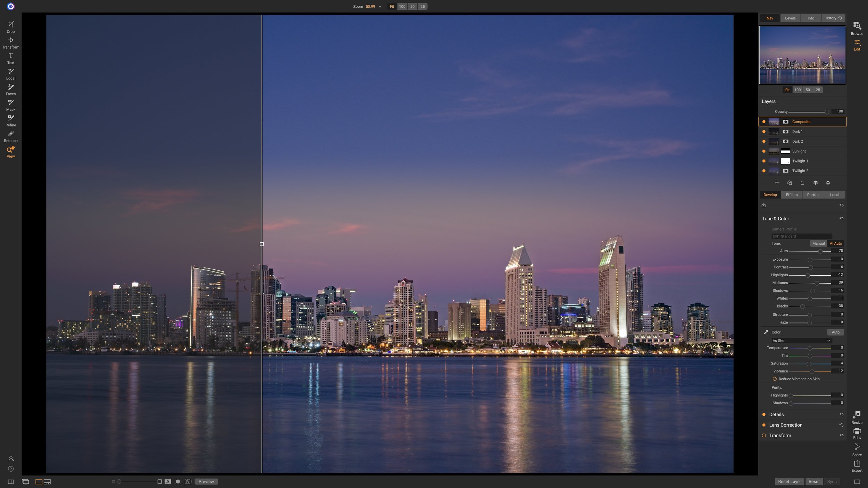The height and width of the screenshot is (488, 868).
Task: Toggle visibility of the Dark 2 layer
Action: pyautogui.click(x=764, y=141)
